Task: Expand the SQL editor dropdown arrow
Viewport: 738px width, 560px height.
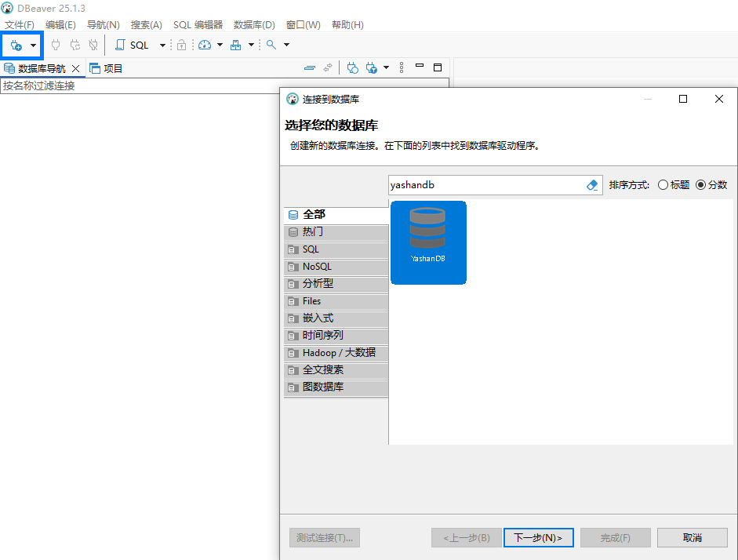Action: pos(162,45)
